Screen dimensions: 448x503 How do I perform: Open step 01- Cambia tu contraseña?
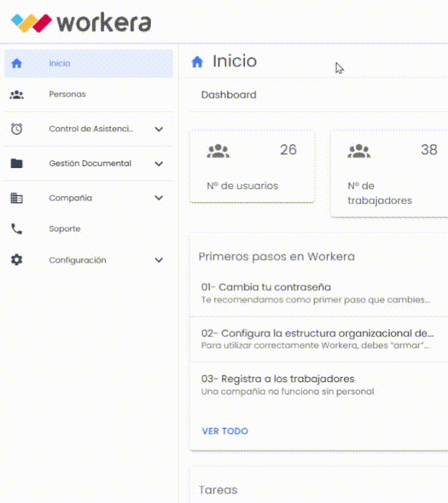[x=319, y=293]
